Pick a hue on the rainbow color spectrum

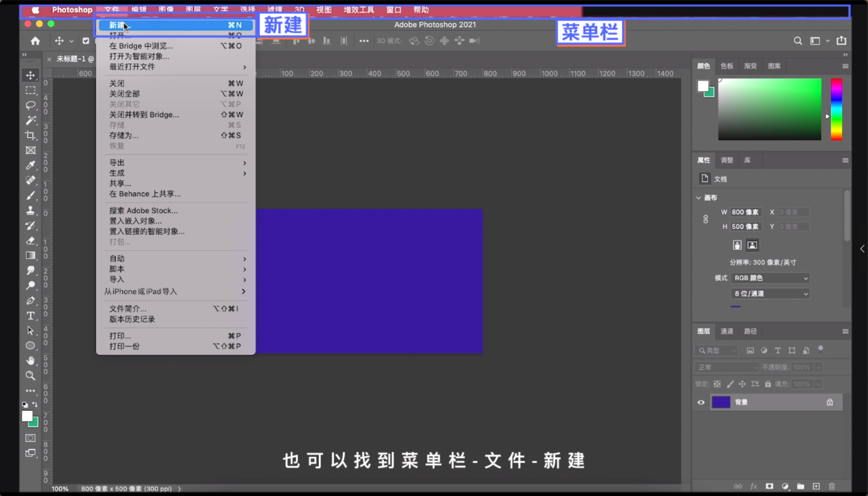(836, 109)
